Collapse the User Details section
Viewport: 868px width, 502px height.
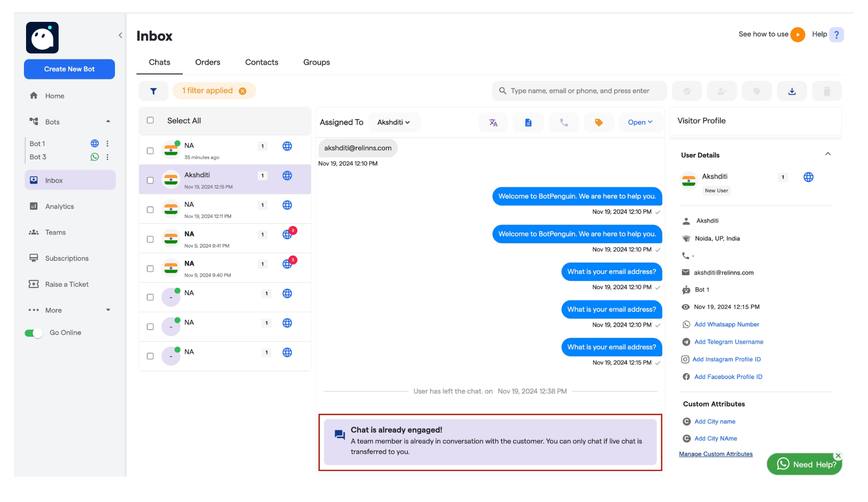828,154
